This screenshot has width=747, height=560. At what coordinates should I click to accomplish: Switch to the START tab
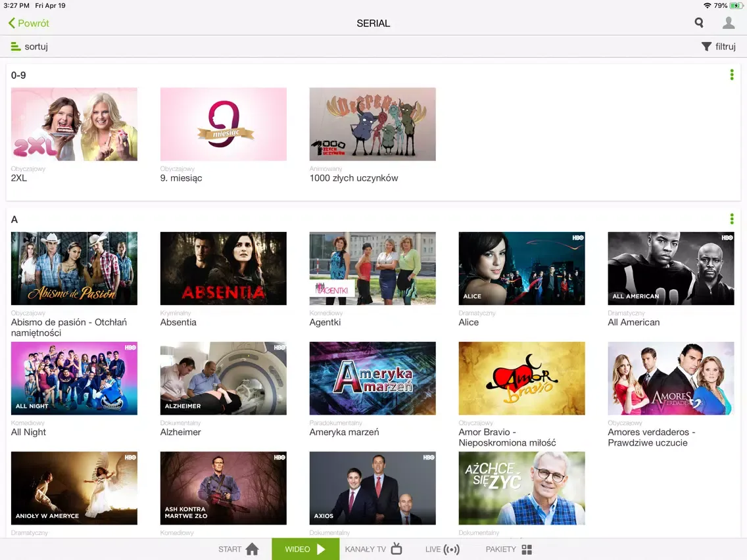pos(238,549)
